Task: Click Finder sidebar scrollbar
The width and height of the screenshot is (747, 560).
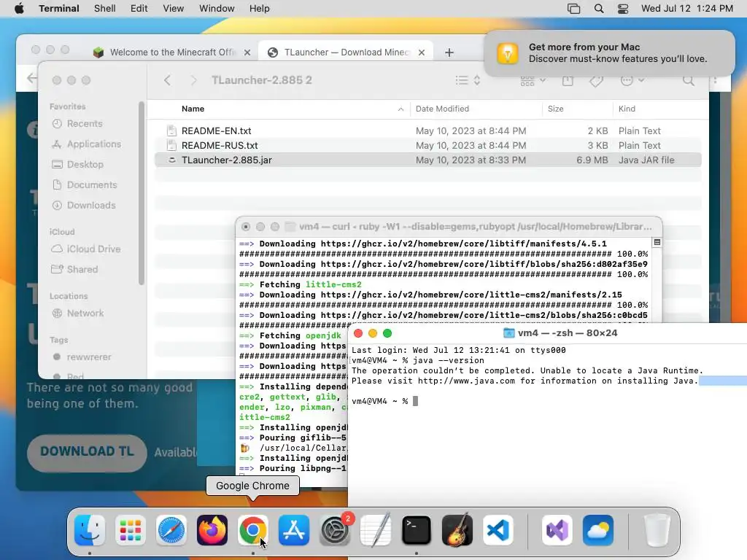Action: coord(141,192)
